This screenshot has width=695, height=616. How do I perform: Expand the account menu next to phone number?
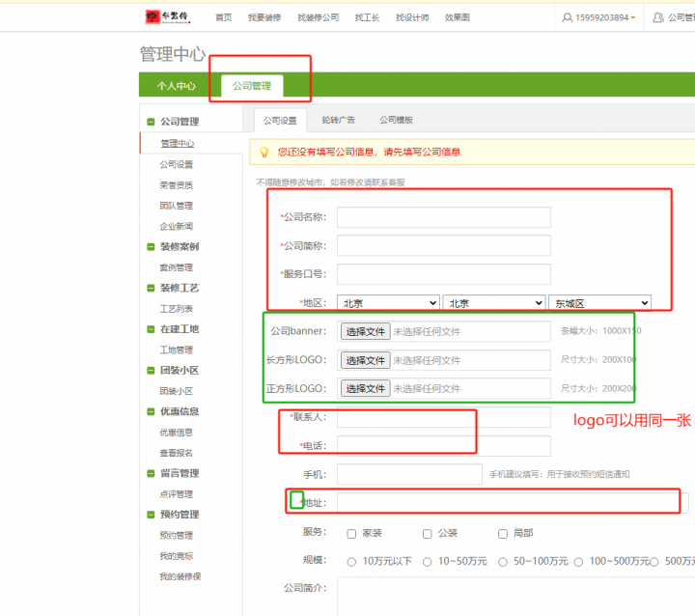click(633, 18)
